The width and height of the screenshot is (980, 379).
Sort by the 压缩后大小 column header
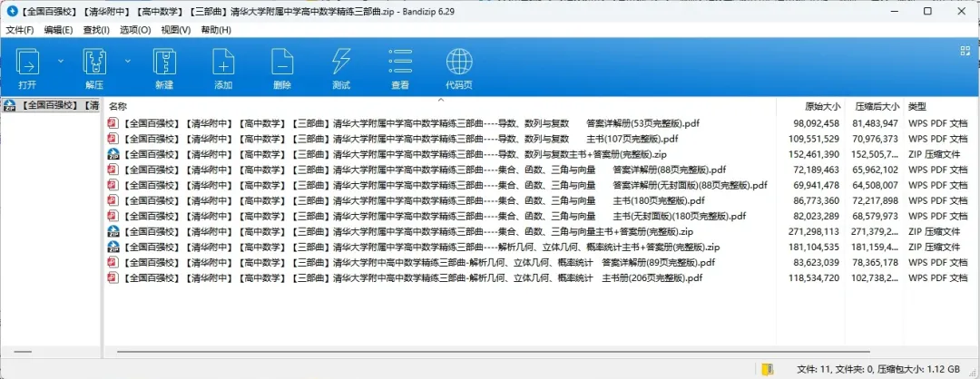[x=877, y=106]
